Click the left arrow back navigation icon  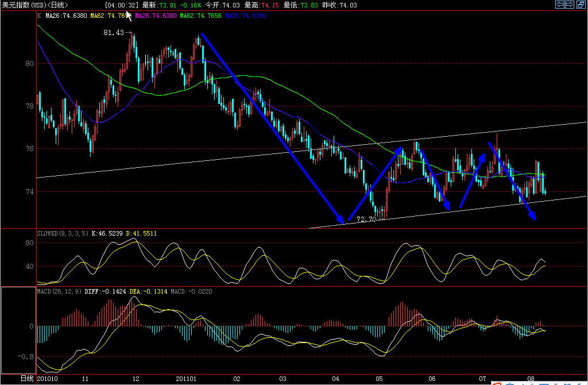tap(559, 5)
